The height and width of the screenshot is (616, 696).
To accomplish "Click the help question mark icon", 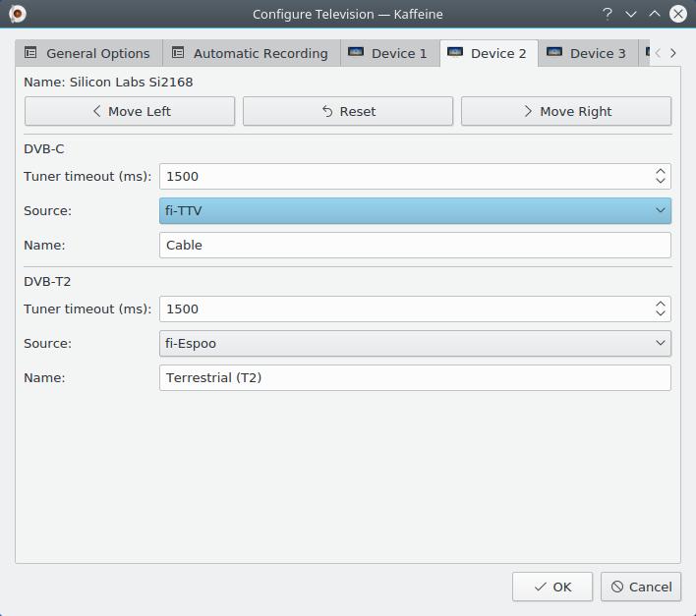I will coord(608,14).
